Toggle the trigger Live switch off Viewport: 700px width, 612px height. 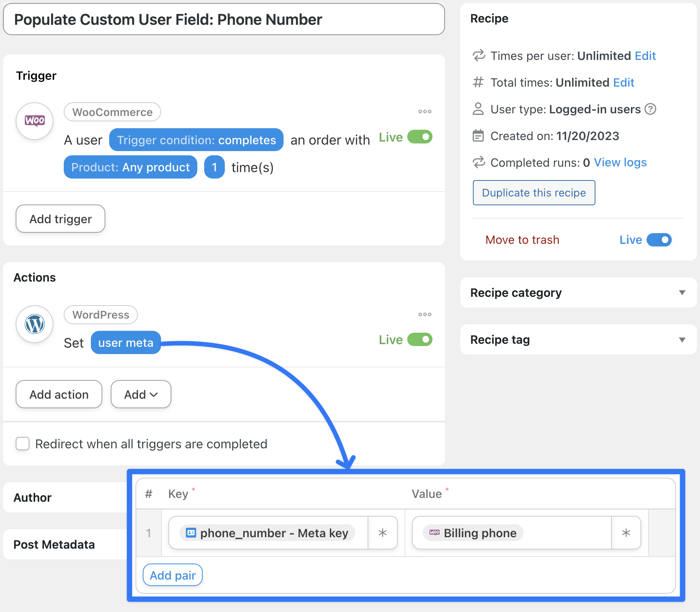(420, 137)
